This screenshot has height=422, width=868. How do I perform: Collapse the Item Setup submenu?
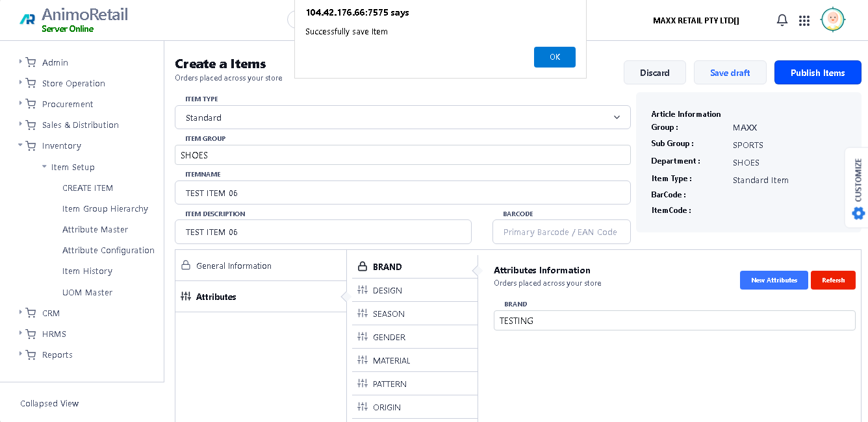coord(44,167)
